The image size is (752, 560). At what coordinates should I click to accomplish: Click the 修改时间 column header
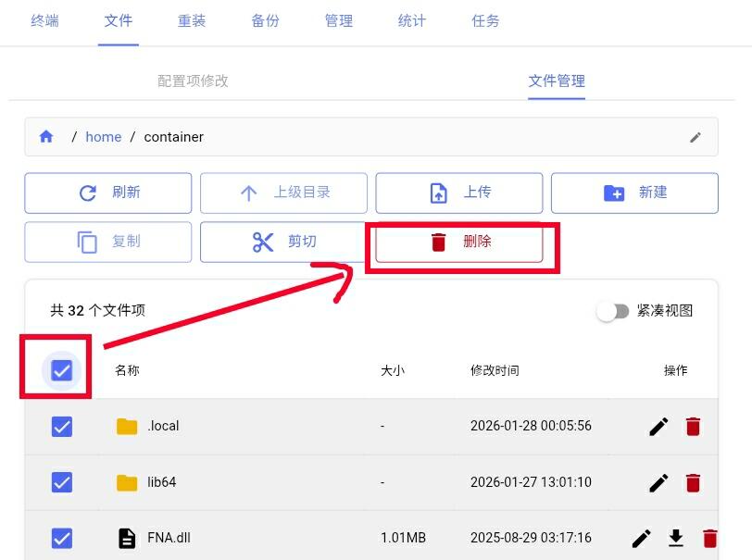coord(495,370)
